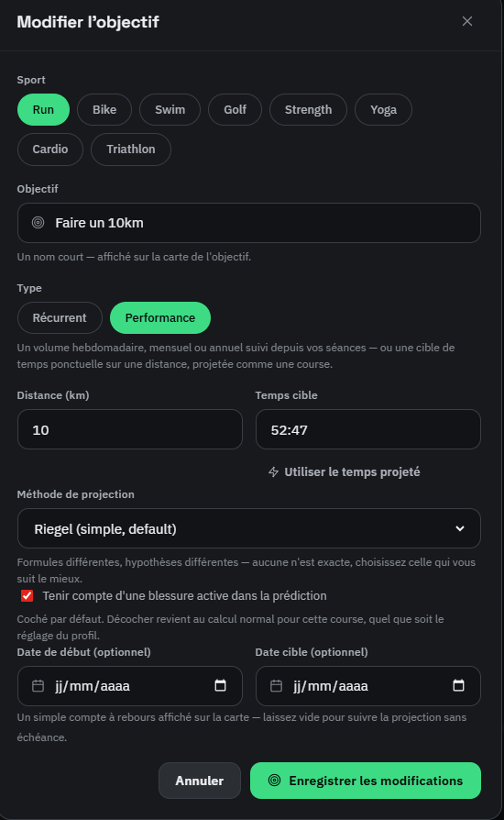Select the Swim sport option
The width and height of the screenshot is (504, 820).
pyautogui.click(x=170, y=110)
